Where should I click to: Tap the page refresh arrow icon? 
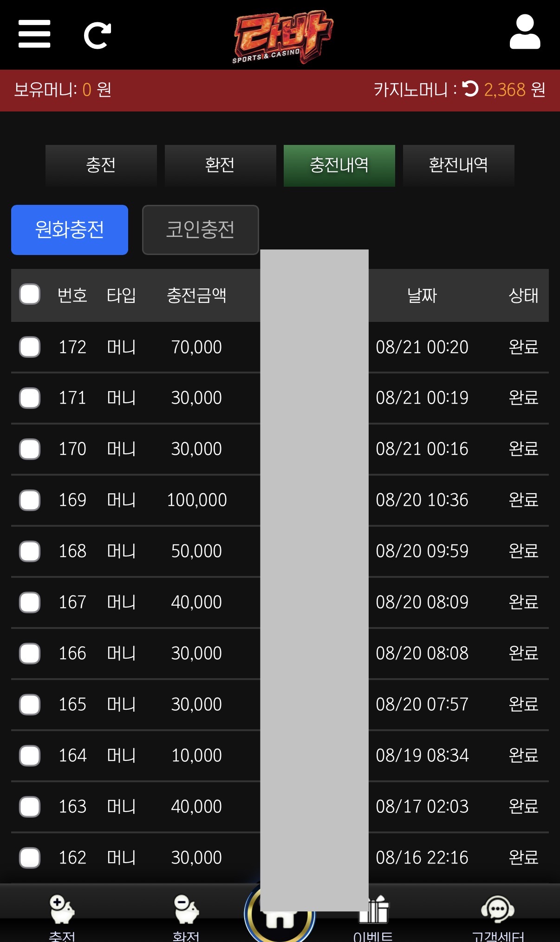coord(98,35)
